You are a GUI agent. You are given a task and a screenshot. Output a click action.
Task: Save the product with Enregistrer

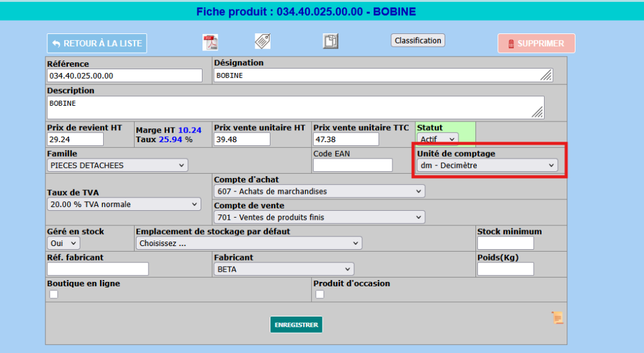[x=296, y=325]
